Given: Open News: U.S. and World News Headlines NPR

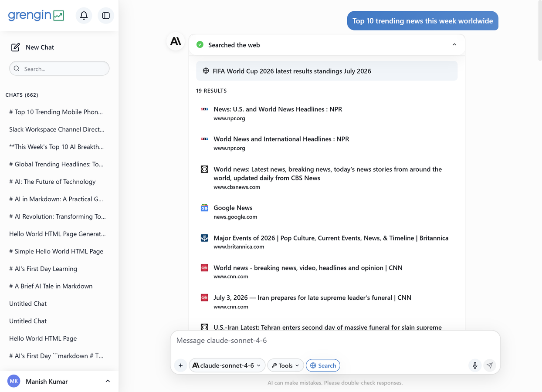Looking at the screenshot, I should (278, 109).
